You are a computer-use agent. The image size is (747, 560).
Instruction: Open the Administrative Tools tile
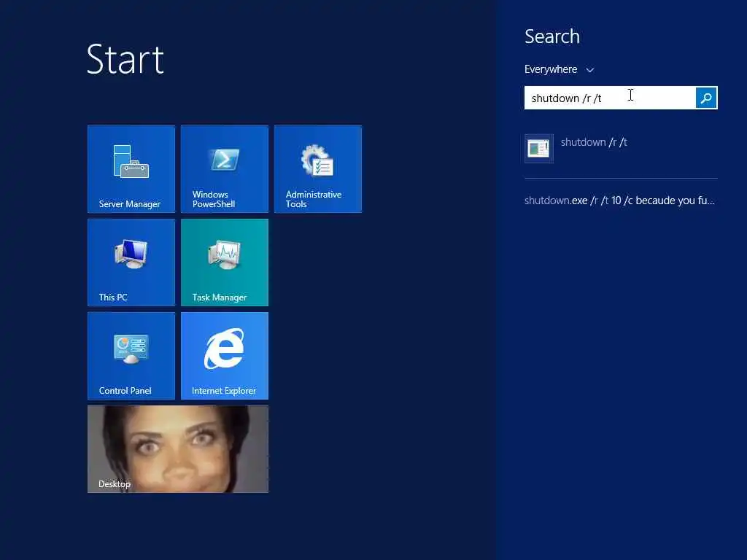318,169
